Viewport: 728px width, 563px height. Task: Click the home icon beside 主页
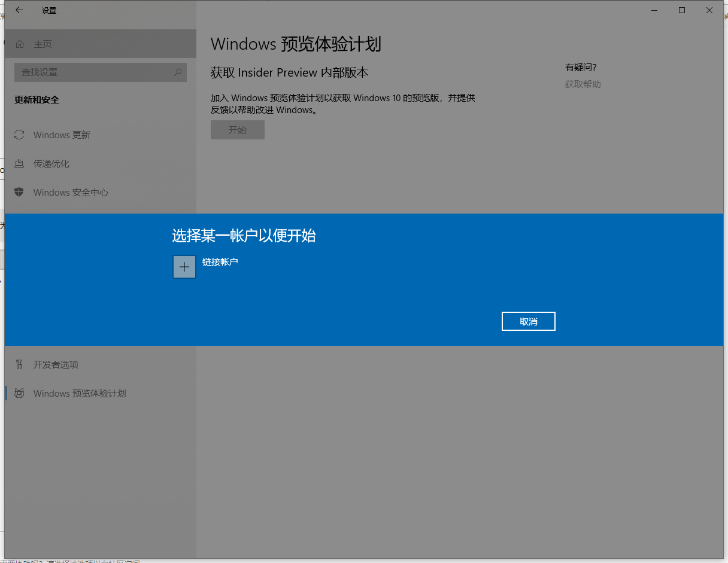tap(20, 44)
